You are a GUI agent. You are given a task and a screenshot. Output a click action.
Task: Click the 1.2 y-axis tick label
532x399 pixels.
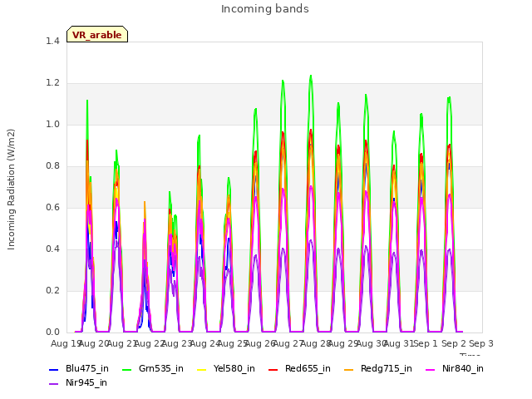[x=52, y=83]
